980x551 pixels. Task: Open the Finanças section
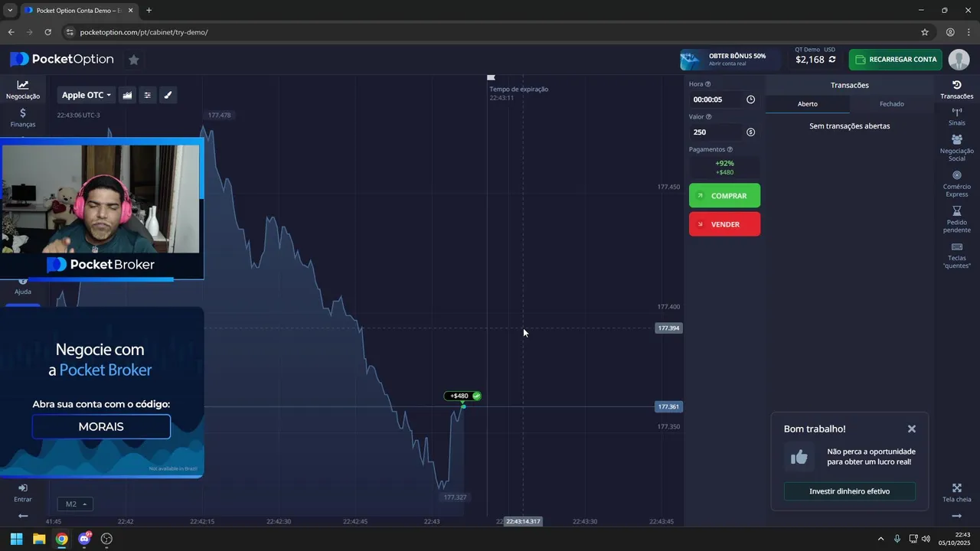23,118
